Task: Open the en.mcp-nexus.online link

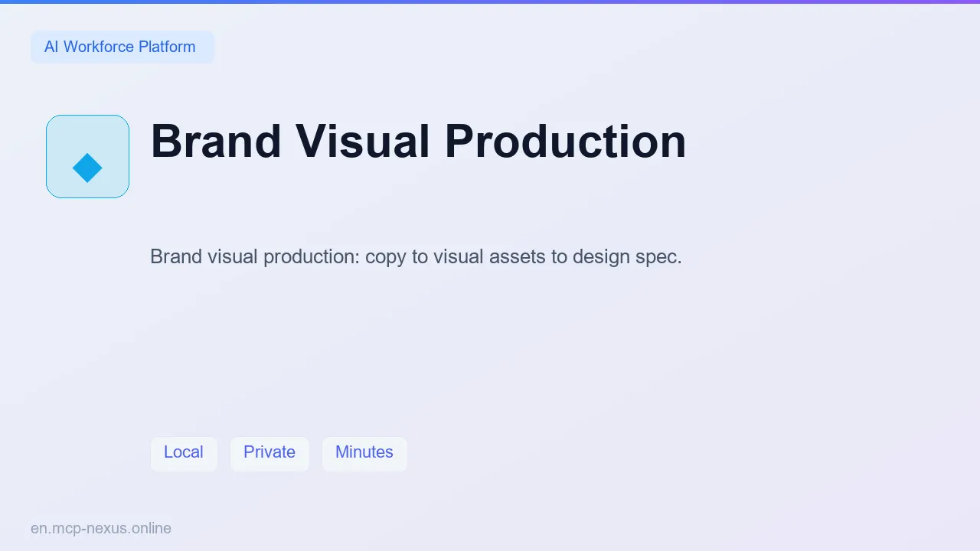Action: (101, 528)
